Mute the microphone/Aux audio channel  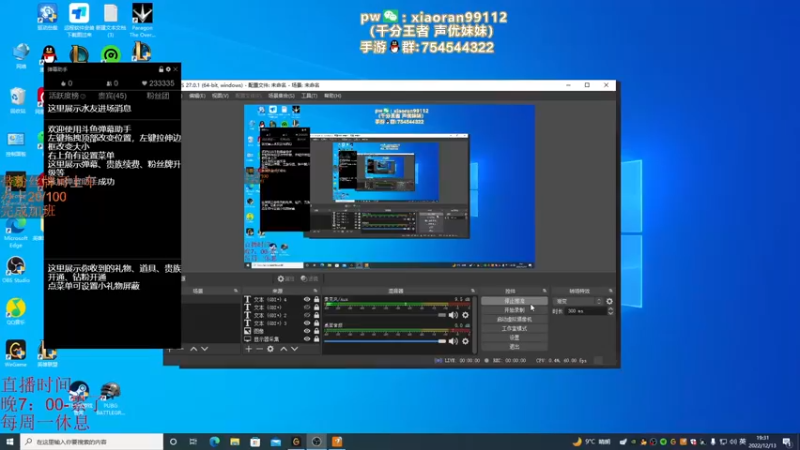point(453,315)
